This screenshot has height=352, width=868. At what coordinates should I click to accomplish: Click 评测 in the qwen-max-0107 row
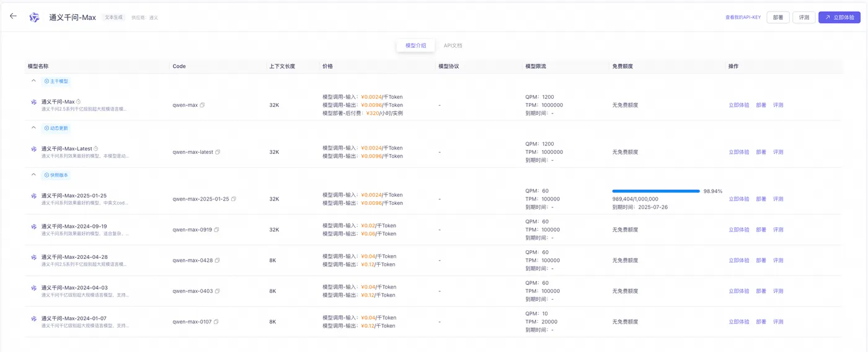tap(778, 322)
